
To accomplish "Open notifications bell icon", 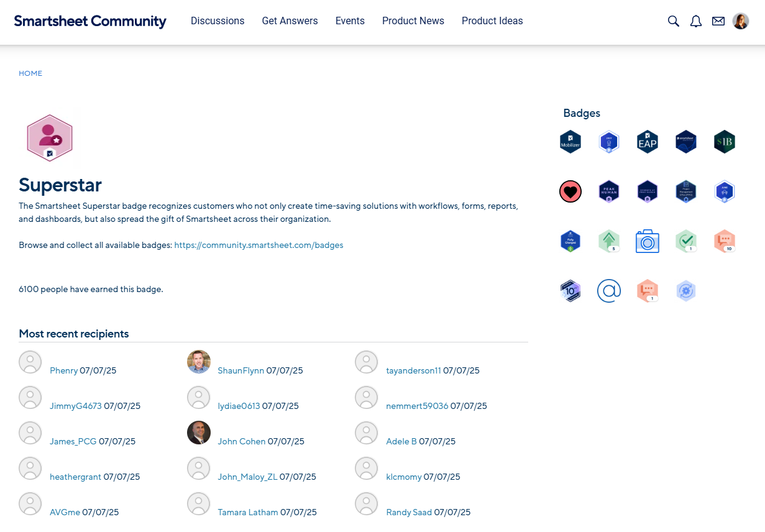I will click(x=696, y=21).
